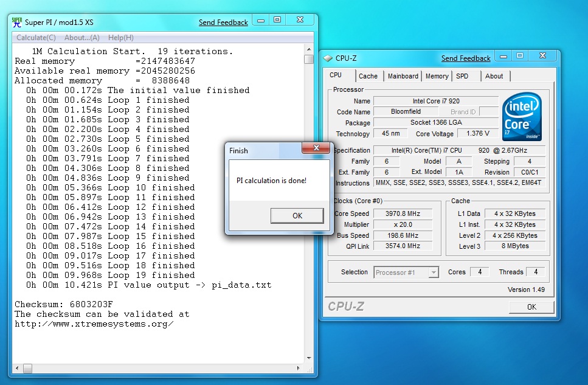Click the '1M Calculation Start. 19 iterations.' line

pyautogui.click(x=133, y=52)
